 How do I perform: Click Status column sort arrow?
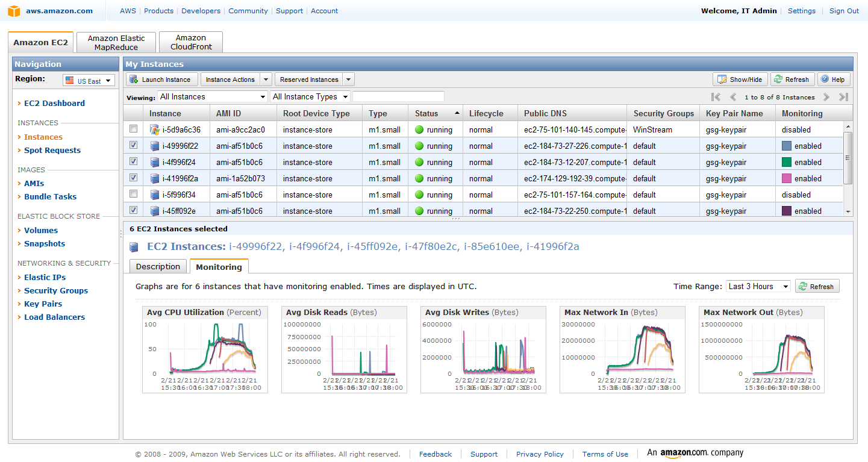[x=457, y=113]
